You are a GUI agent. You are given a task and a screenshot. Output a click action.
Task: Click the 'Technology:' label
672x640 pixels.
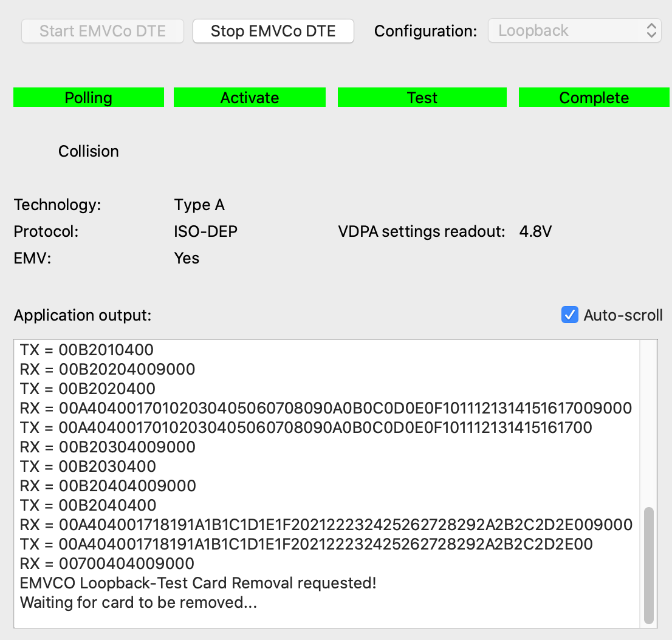coord(58,205)
